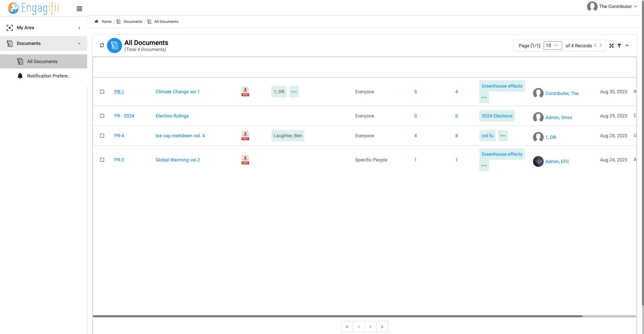
Task: Show more tags next to col fu
Action: [503, 136]
